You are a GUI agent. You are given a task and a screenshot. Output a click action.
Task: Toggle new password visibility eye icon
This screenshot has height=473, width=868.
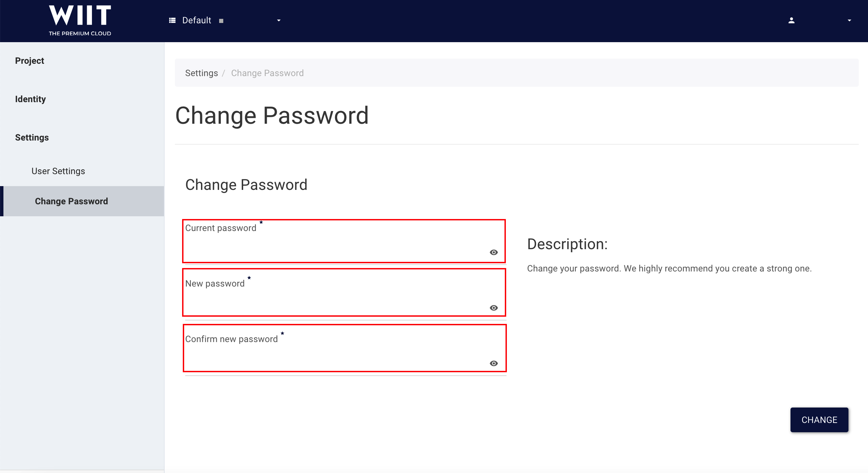(494, 308)
